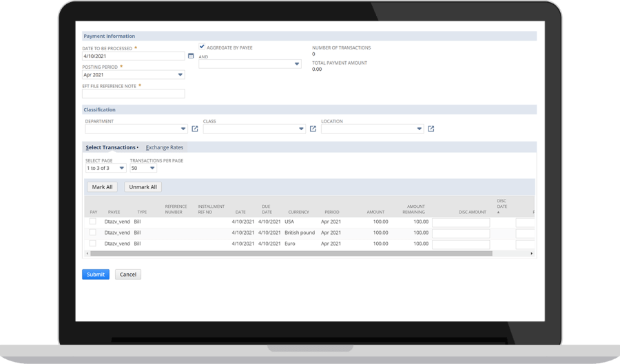Click Disc Amount field for the Euro row

(461, 244)
